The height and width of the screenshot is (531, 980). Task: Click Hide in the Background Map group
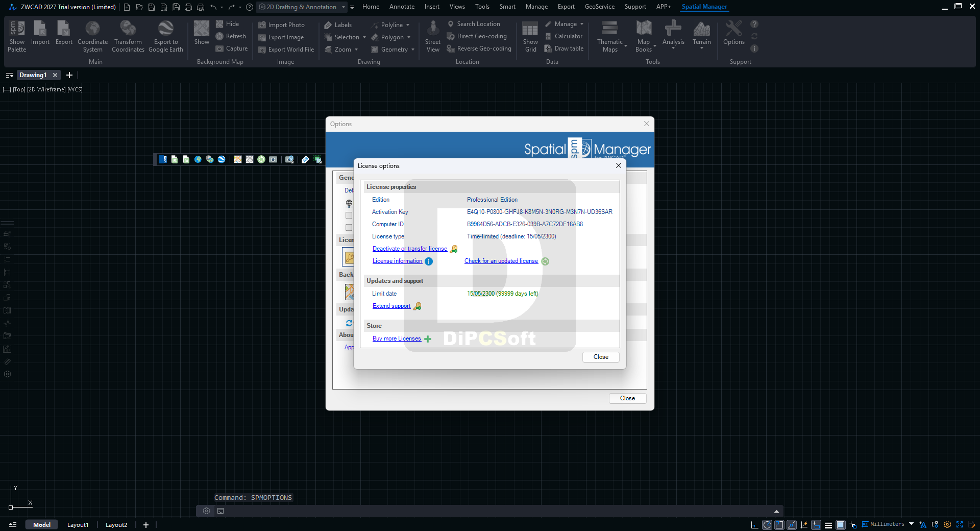coord(227,24)
